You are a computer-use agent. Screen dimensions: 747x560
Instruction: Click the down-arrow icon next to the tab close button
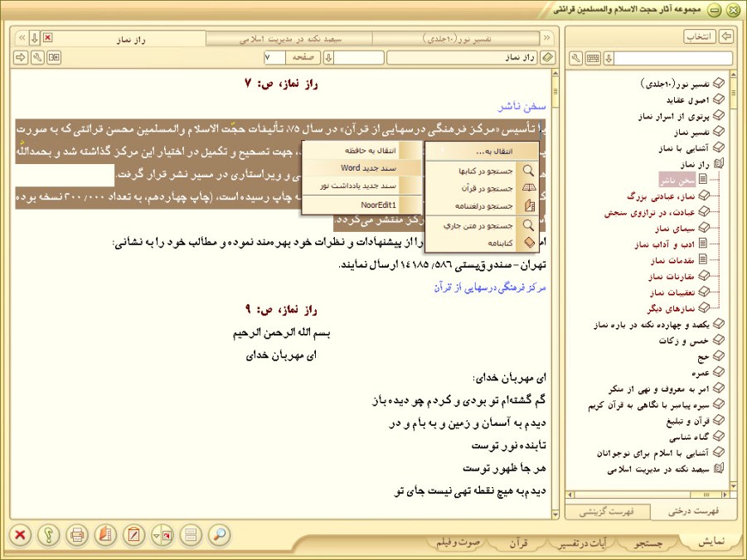(x=35, y=37)
